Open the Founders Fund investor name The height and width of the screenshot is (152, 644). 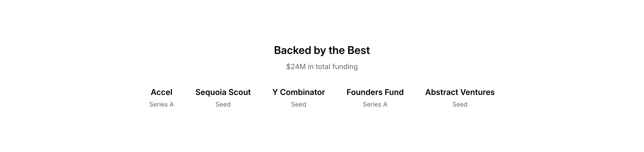point(375,92)
